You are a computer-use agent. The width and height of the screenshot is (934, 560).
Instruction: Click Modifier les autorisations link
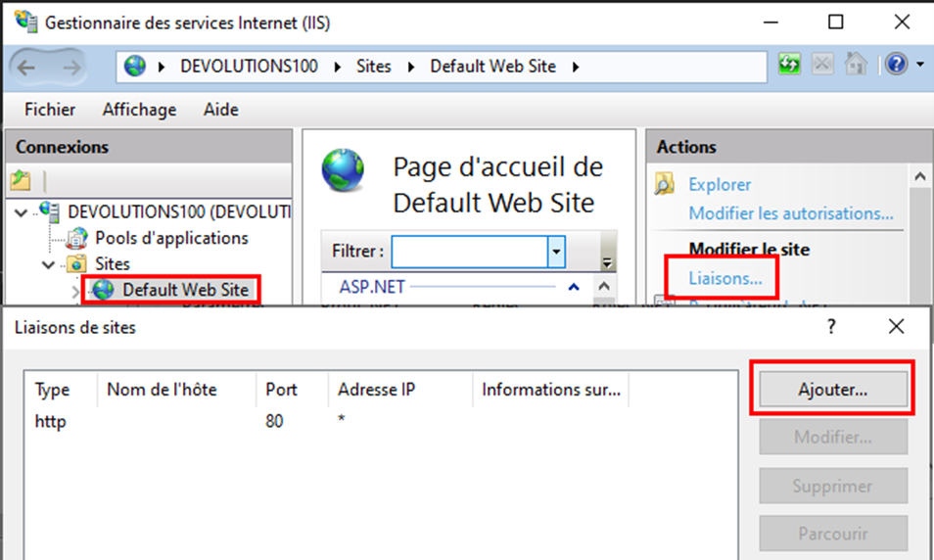point(791,213)
